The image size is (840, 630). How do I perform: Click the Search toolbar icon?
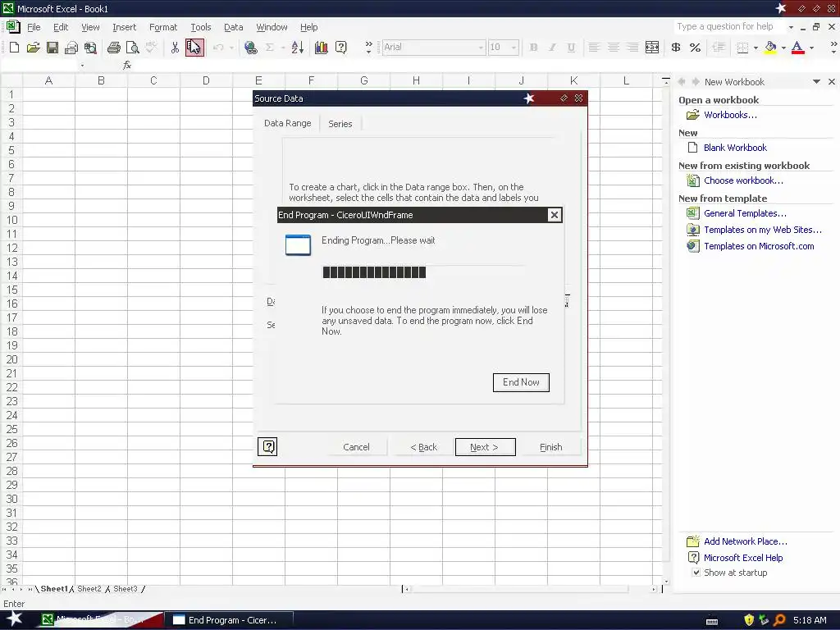click(90, 47)
